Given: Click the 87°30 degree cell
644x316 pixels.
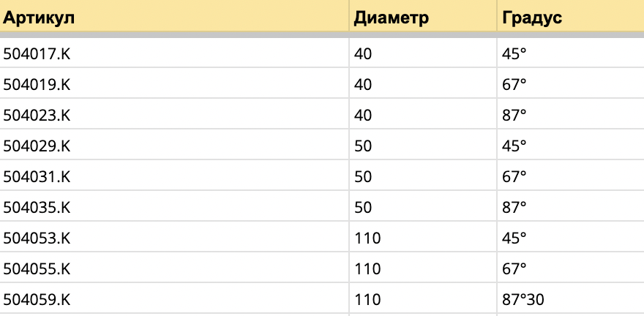Looking at the screenshot, I should pos(523,299).
